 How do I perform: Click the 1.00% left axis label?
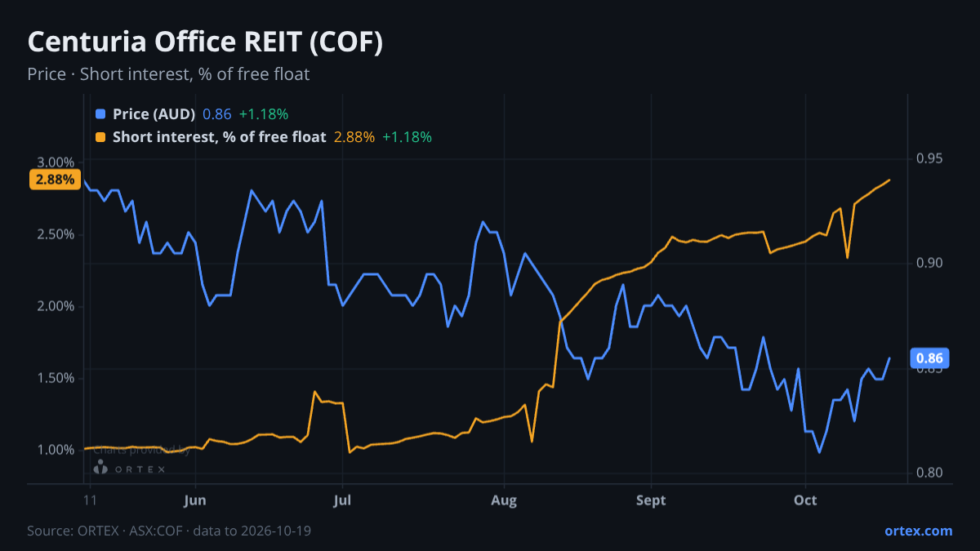click(56, 450)
